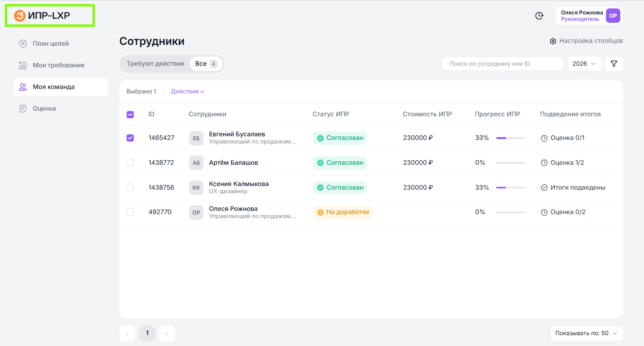Open column settings gear icon

pyautogui.click(x=553, y=41)
